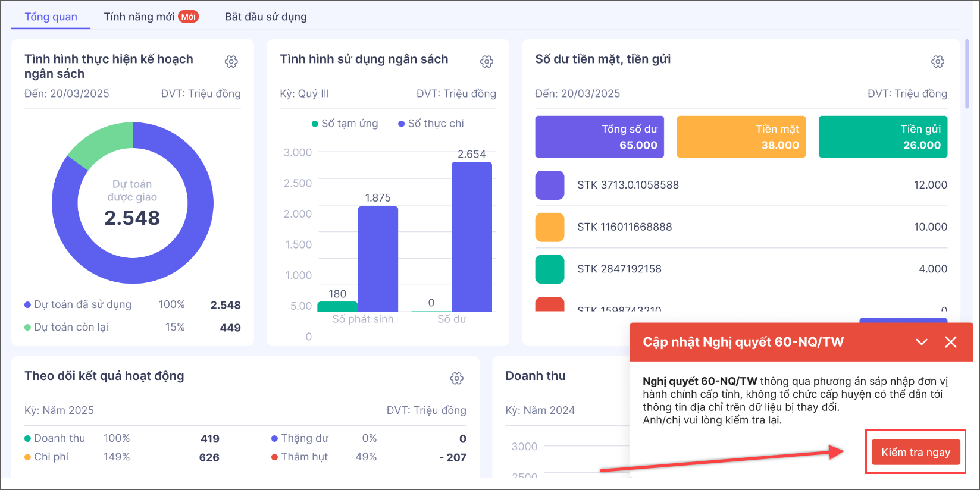This screenshot has width=980, height=490.
Task: Select the green Tiền gửi card
Action: (882, 137)
